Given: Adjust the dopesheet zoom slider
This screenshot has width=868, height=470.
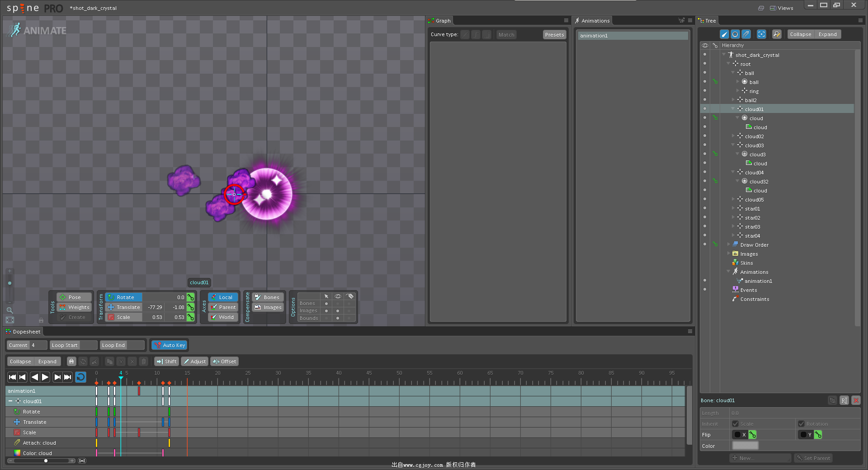Looking at the screenshot, I should pyautogui.click(x=46, y=461).
